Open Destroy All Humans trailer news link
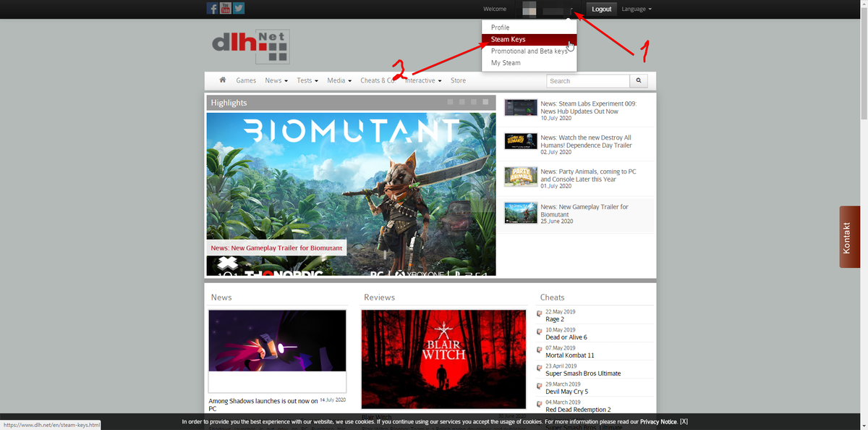The height and width of the screenshot is (430, 868). 586,141
